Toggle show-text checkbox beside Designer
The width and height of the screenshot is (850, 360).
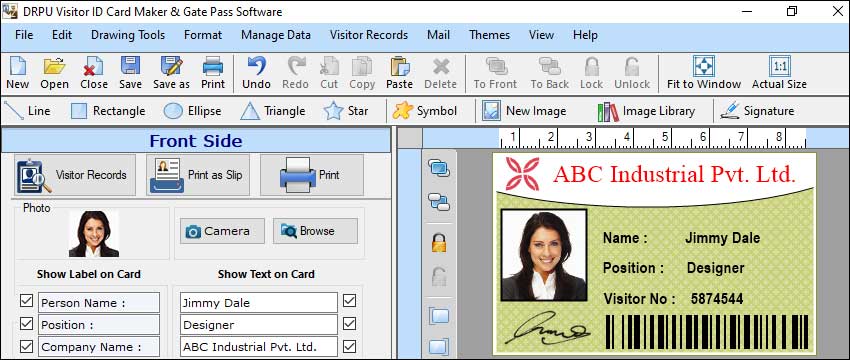pos(350,324)
